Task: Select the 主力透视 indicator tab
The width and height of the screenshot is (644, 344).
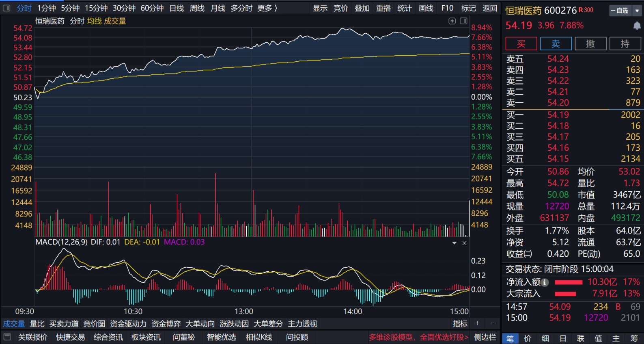Action: point(302,324)
